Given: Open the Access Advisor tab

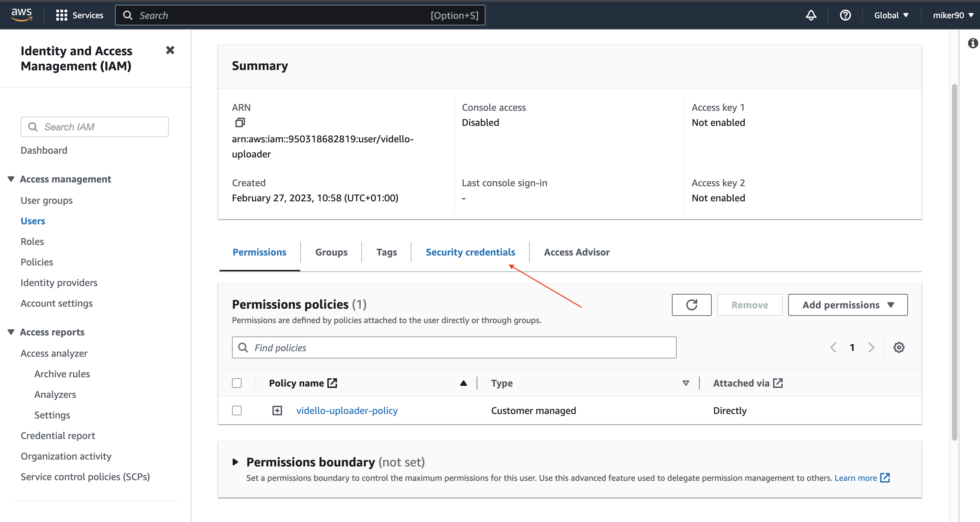Looking at the screenshot, I should [x=577, y=252].
